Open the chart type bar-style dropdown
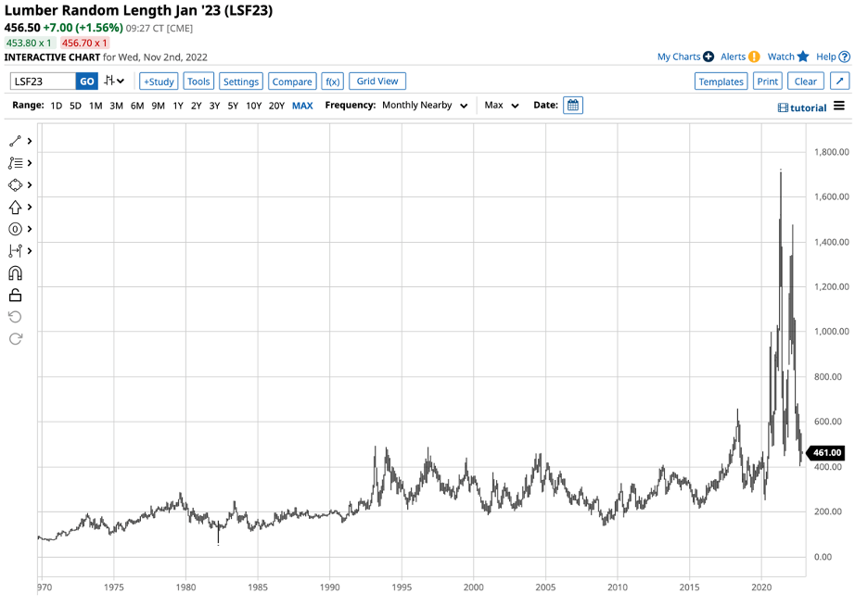 pos(115,82)
